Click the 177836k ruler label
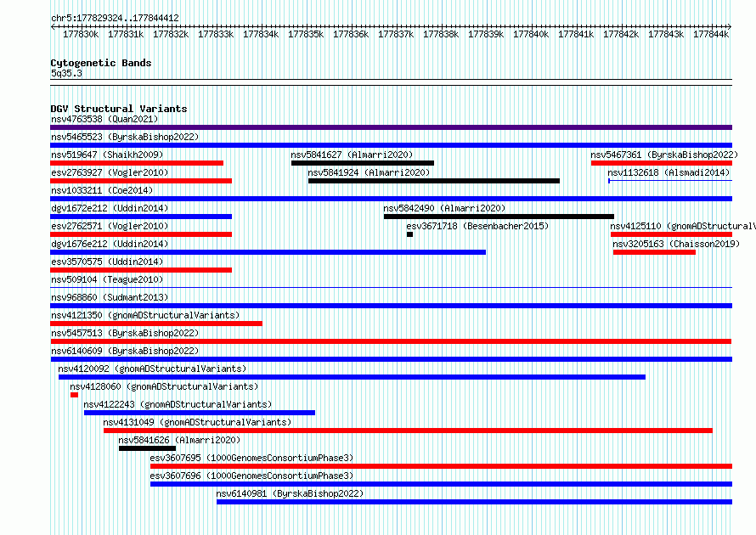The image size is (756, 535). coord(351,34)
